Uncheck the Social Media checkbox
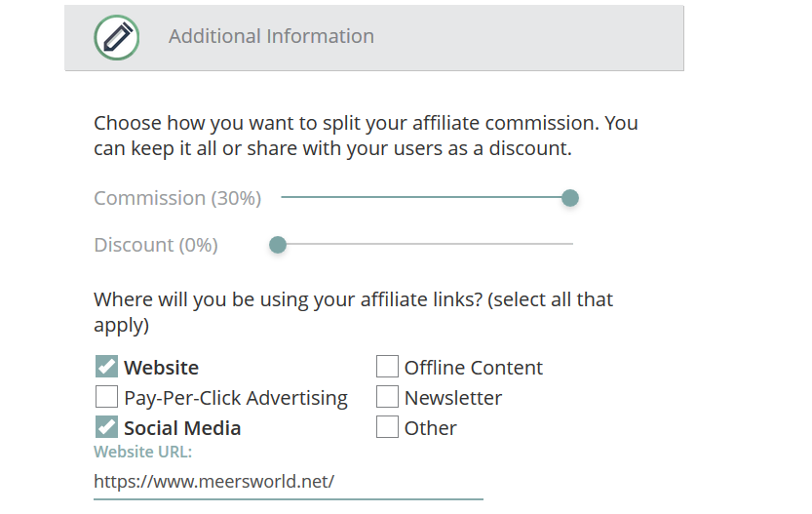Screen dimensions: 812x514 (x=106, y=427)
